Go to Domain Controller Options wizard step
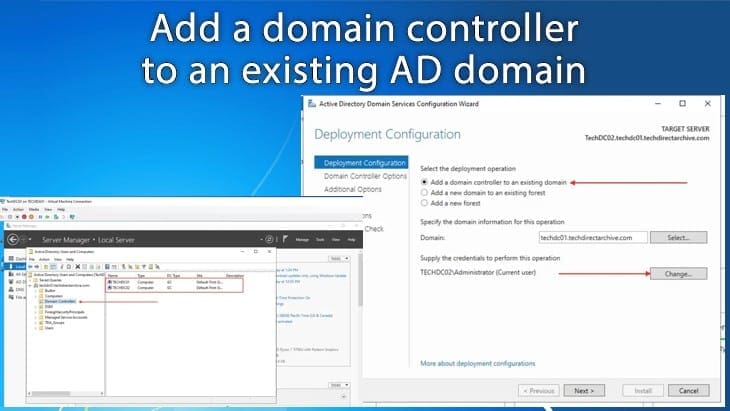Viewport: 730px width, 411px height. [365, 176]
